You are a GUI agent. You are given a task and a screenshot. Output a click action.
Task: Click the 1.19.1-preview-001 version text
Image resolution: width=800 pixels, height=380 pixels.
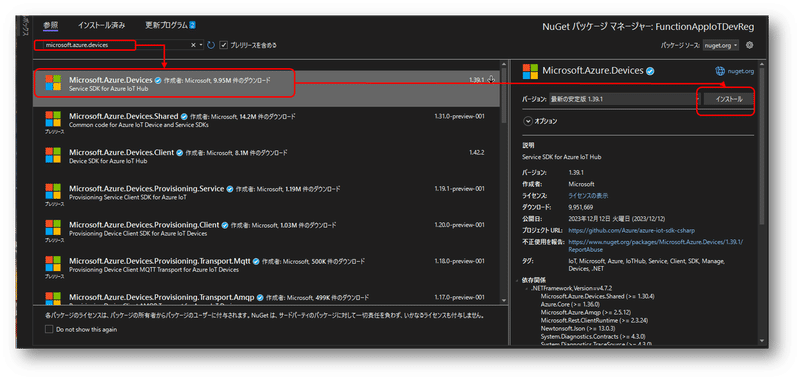(x=459, y=189)
